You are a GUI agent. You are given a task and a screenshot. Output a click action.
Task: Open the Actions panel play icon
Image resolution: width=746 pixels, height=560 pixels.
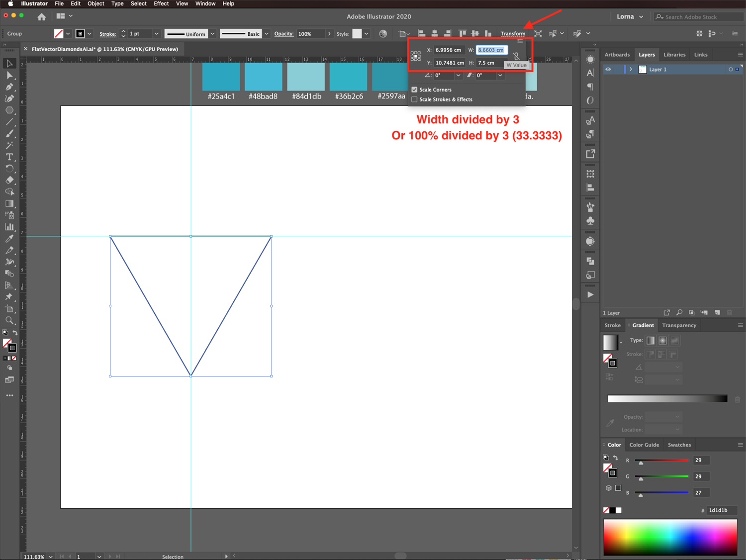[590, 294]
